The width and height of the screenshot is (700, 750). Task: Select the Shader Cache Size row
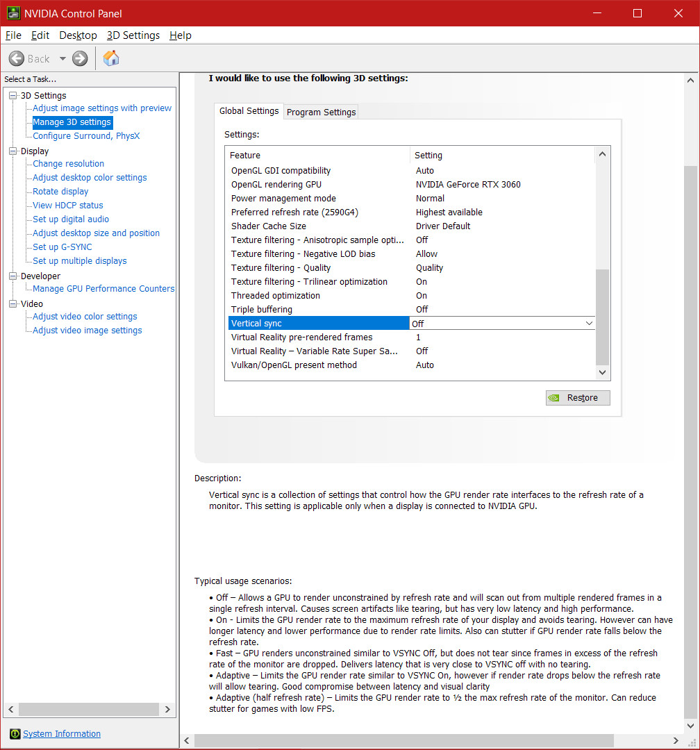pos(412,226)
